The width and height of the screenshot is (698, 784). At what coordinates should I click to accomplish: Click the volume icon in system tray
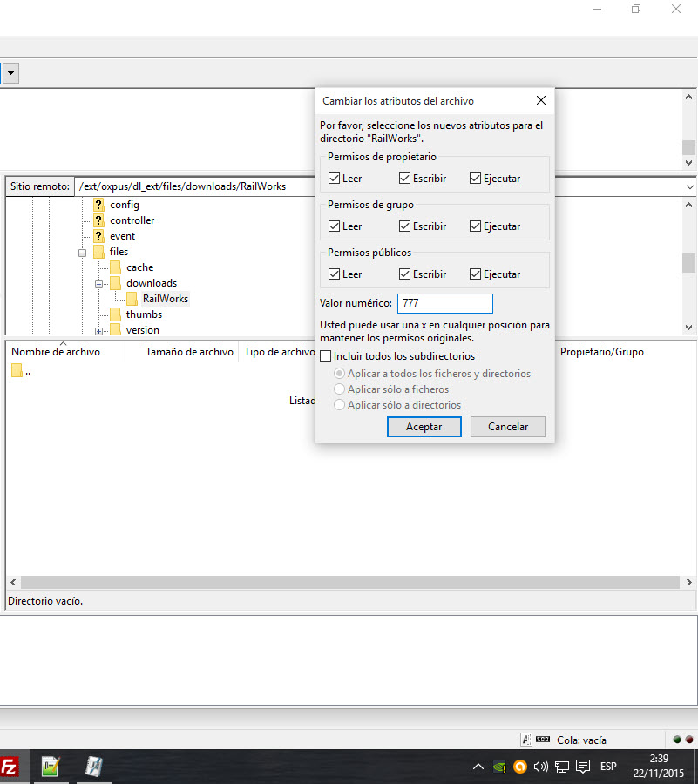pos(540,767)
